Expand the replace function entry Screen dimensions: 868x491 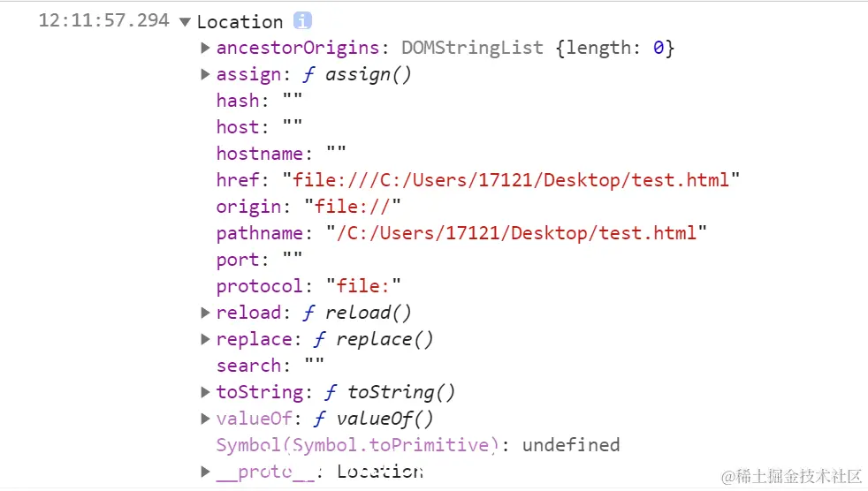[205, 339]
